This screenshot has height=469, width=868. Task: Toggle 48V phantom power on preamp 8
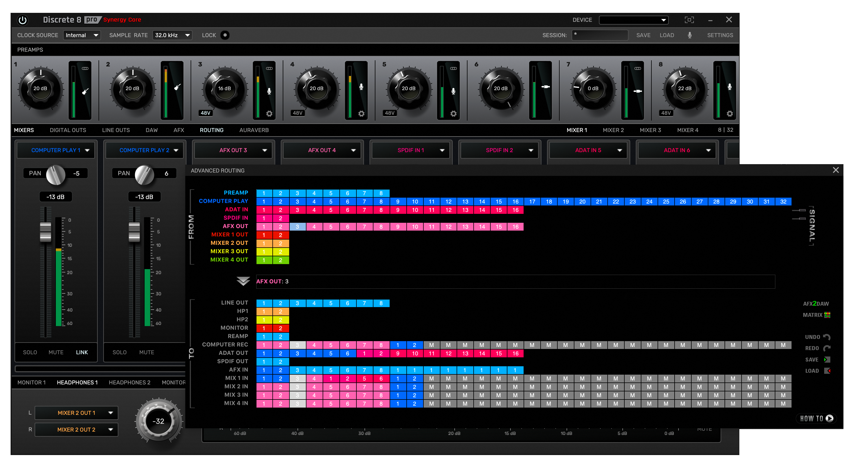666,113
